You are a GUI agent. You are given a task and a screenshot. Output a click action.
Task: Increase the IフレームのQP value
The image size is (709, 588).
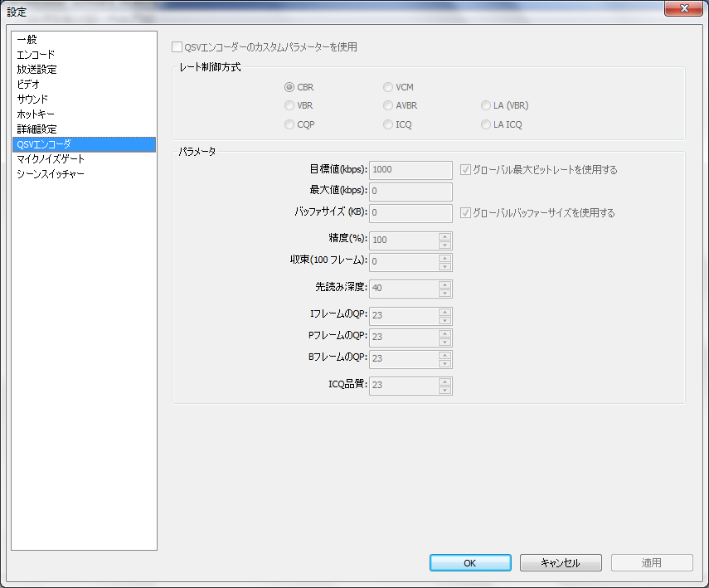(445, 312)
